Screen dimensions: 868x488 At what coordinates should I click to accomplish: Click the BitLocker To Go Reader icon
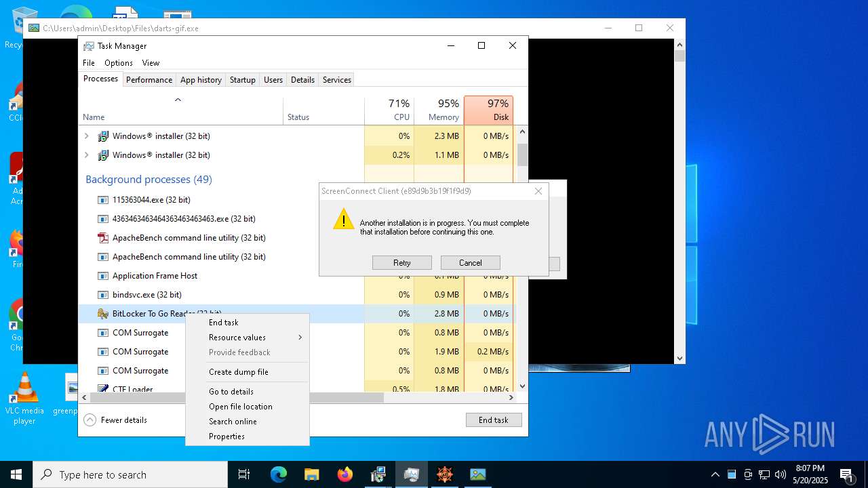pos(103,314)
